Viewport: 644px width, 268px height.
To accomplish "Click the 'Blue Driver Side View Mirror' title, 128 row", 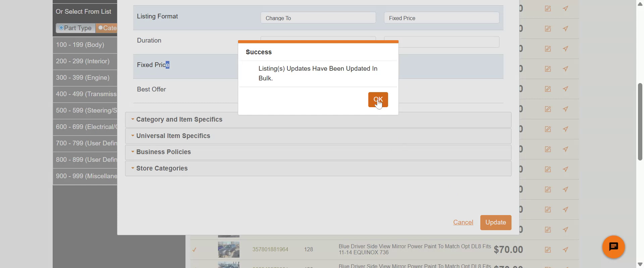I will tap(415, 250).
